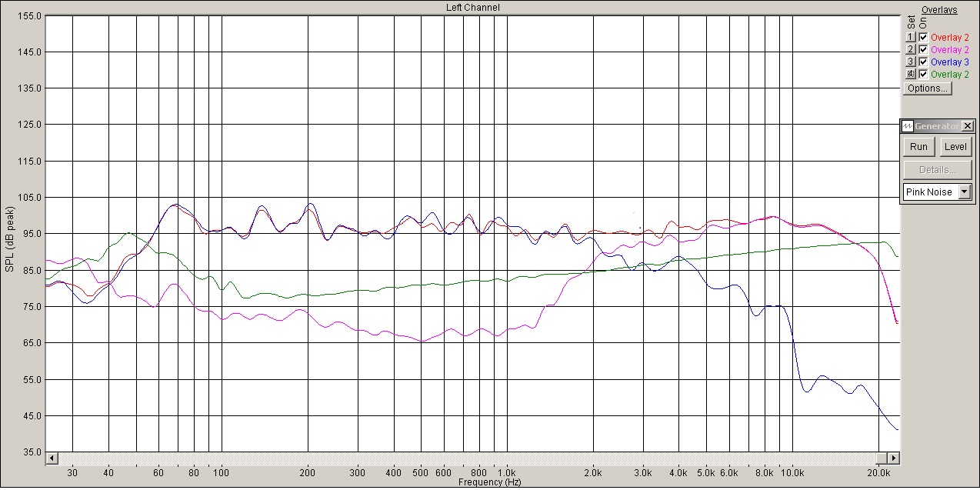
Task: Open the Pink Noise signal dropdown
Action: [965, 192]
